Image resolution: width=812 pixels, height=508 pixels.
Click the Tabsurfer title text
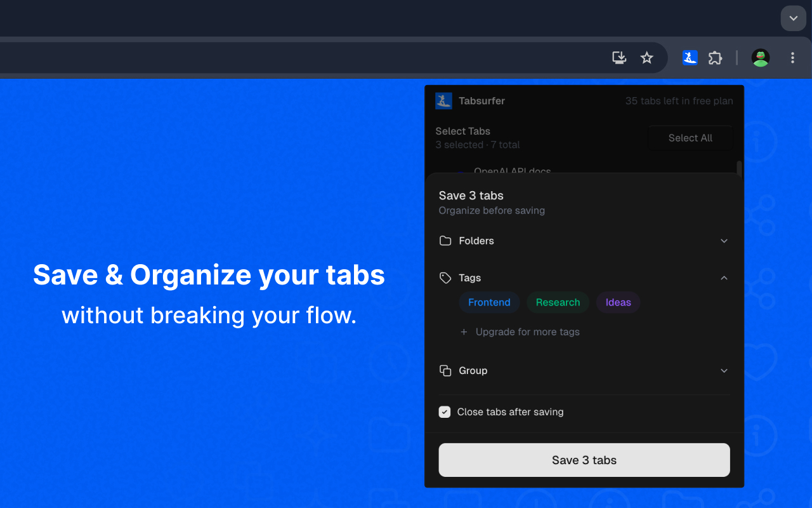coord(481,100)
